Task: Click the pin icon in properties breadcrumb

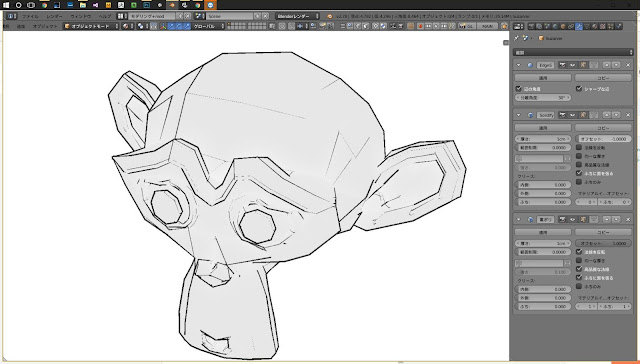Action: (x=516, y=38)
